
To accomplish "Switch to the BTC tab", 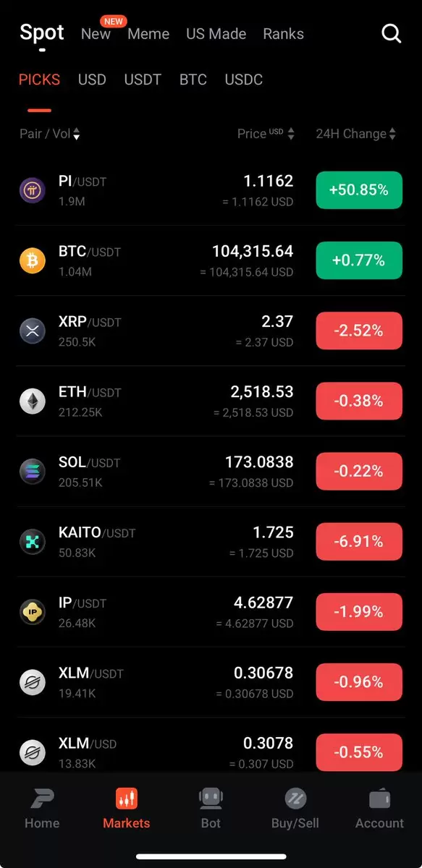I will (193, 80).
